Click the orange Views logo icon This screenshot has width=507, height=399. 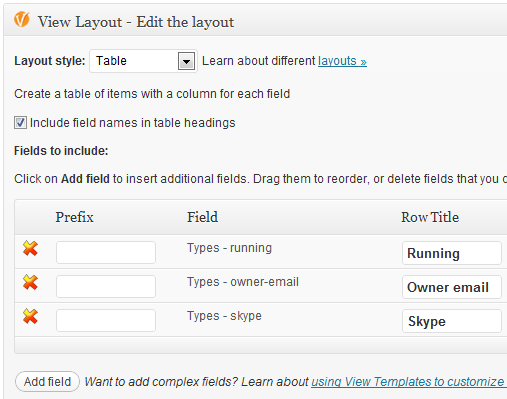(22, 19)
